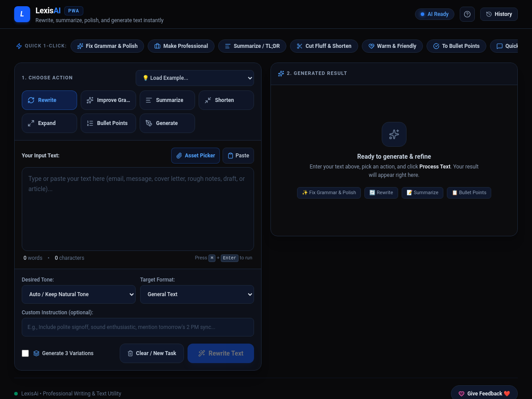Apply To Bullet Points quick action
Image resolution: width=532 pixels, height=399 pixels.
click(x=456, y=46)
